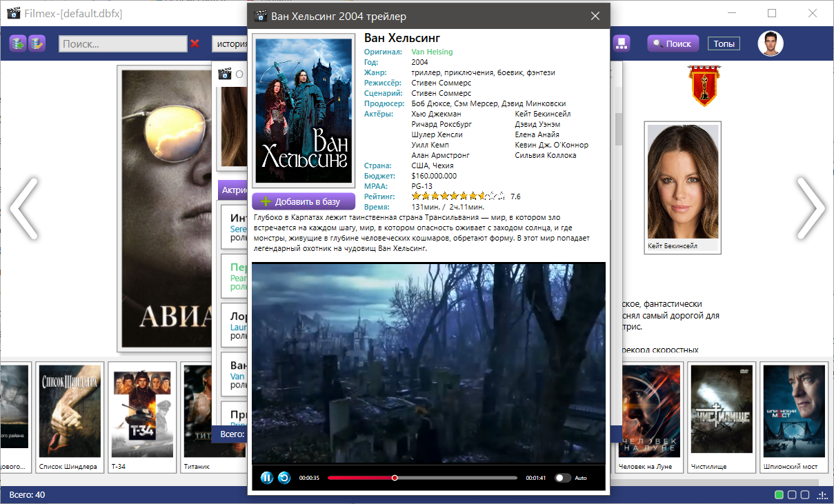Image resolution: width=834 pixels, height=504 pixels.
Task: Click the actor name Ричард Роксбург
Action: click(441, 124)
